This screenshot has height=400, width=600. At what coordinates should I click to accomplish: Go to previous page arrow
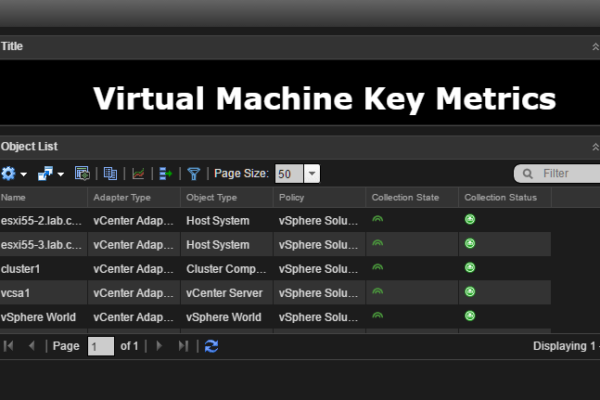tap(32, 346)
